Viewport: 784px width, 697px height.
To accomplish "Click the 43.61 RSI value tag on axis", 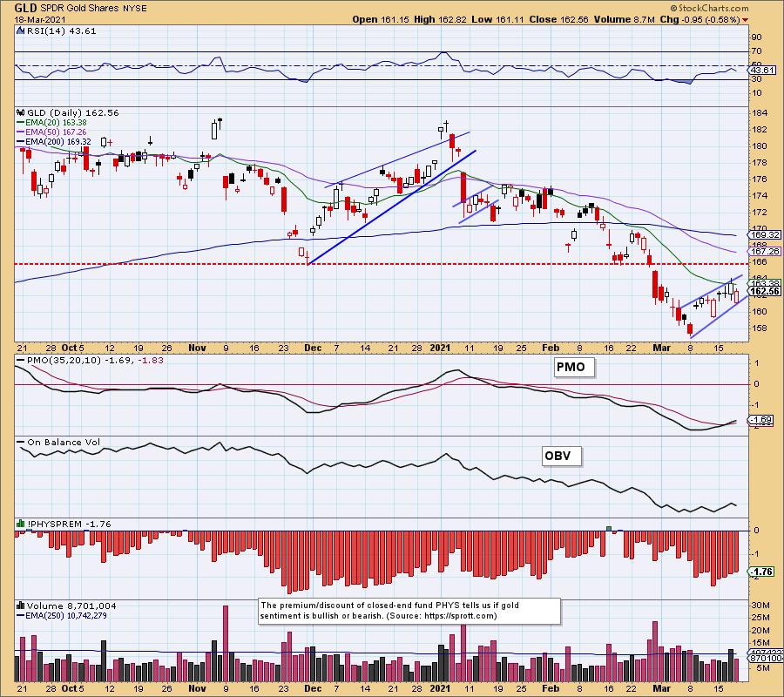I will coord(761,71).
